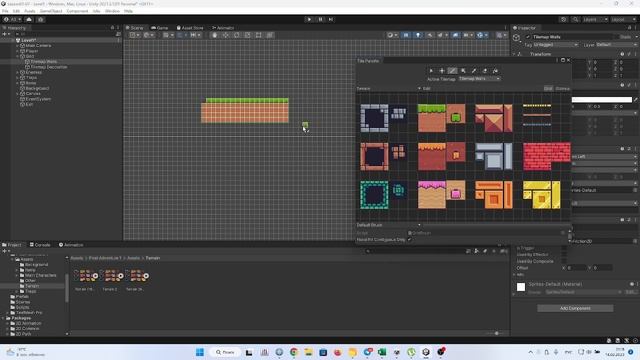
Task: Open the global search magnifier icon
Action: (575, 19)
